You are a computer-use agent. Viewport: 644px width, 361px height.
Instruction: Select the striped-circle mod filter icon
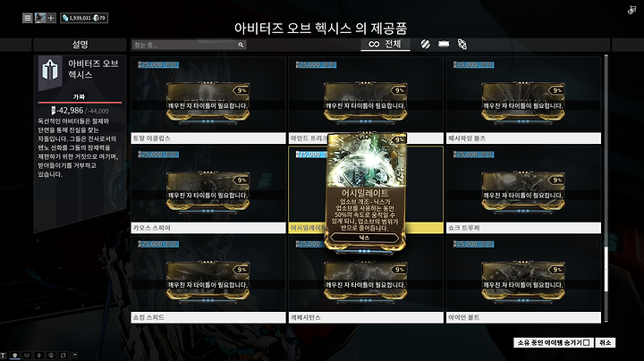pos(425,44)
